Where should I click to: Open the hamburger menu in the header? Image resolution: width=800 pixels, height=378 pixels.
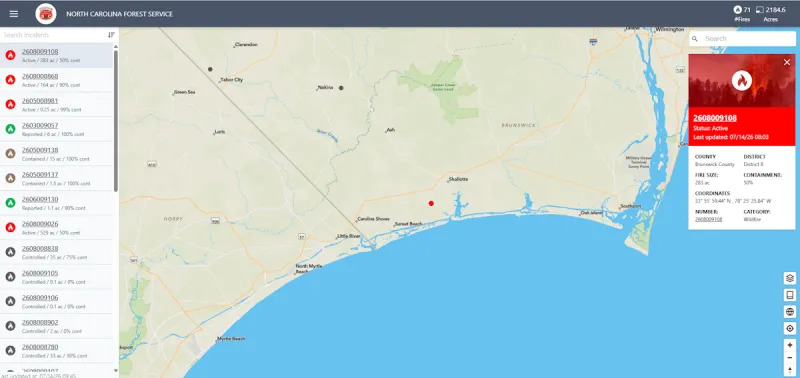[x=14, y=14]
